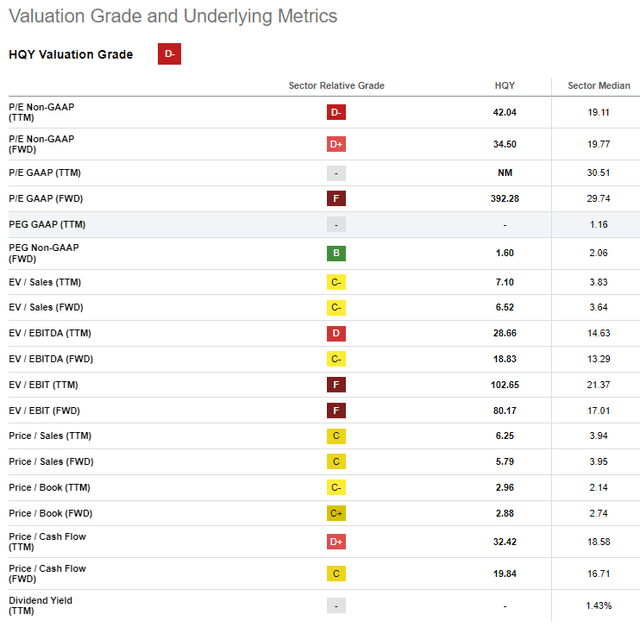Click the blank grade badge for Dividend Yield (TTM)
This screenshot has width=640, height=627.
pos(336,606)
